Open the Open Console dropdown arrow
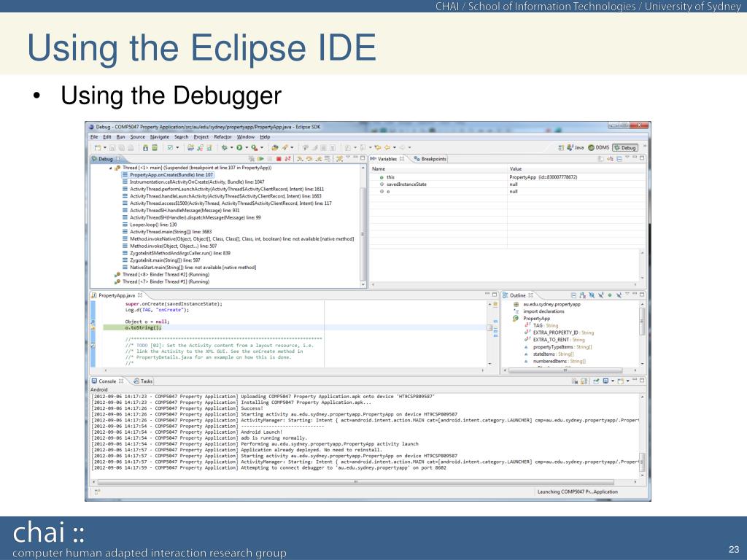Viewport: 747px width, 560px height. pyautogui.click(x=628, y=381)
